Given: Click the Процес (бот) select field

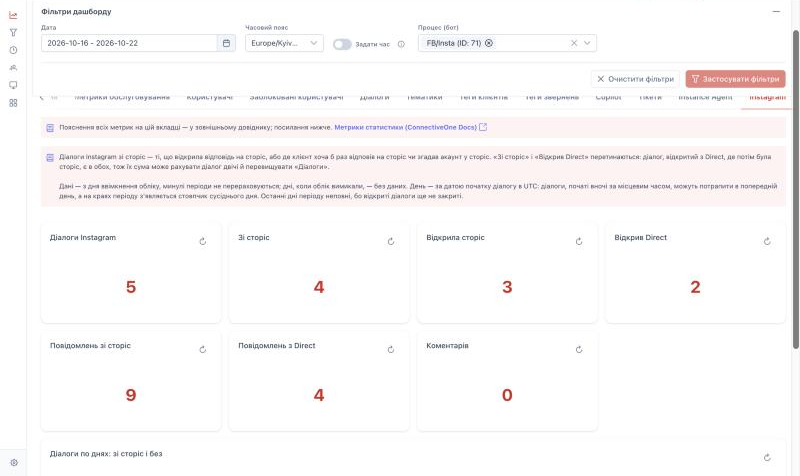Looking at the screenshot, I should click(x=507, y=43).
